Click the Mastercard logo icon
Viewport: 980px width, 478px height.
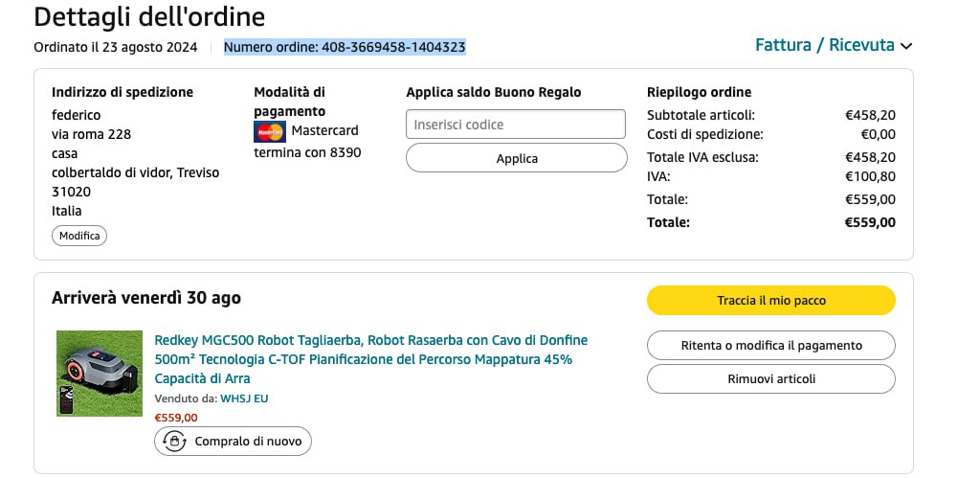(270, 132)
